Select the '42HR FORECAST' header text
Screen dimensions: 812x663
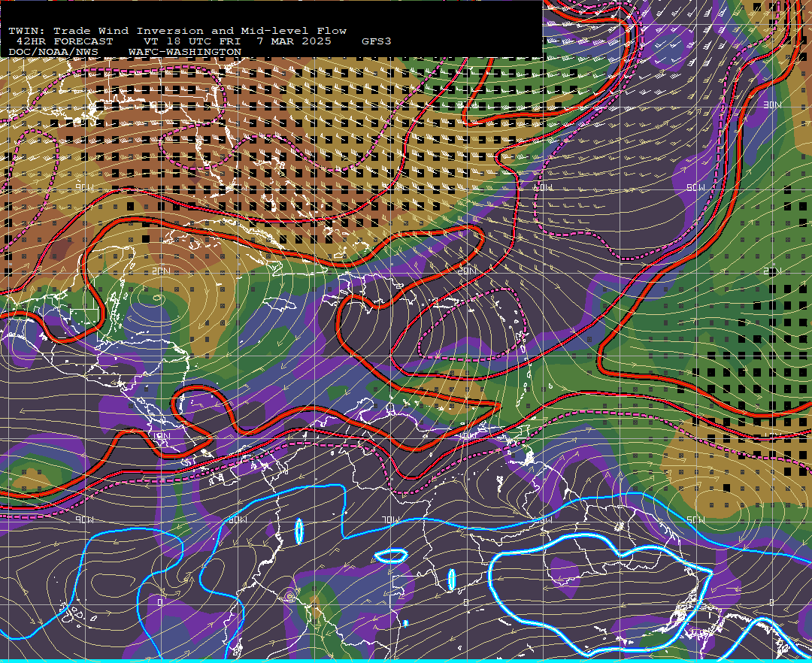(x=64, y=41)
